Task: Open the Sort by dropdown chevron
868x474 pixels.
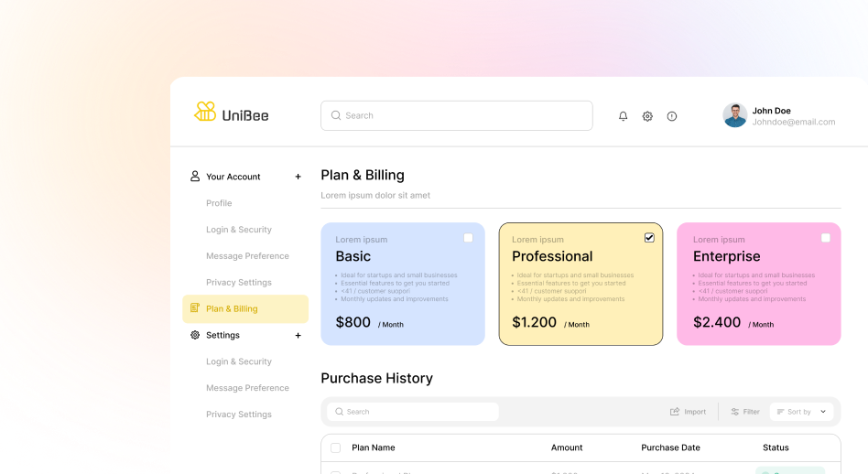Action: [x=823, y=412]
